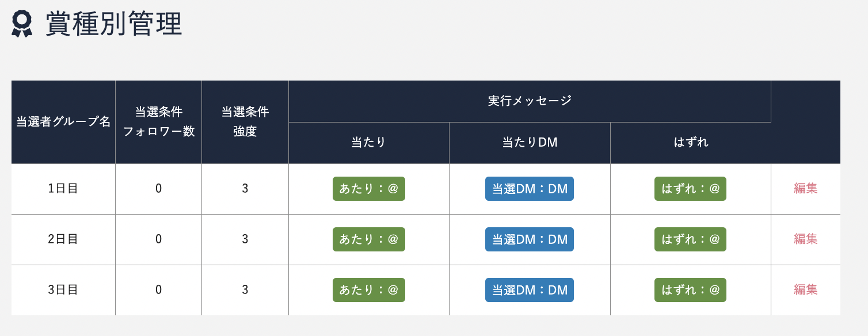
Task: Select the あたり：@ badge in 1日目 row
Action: 369,189
